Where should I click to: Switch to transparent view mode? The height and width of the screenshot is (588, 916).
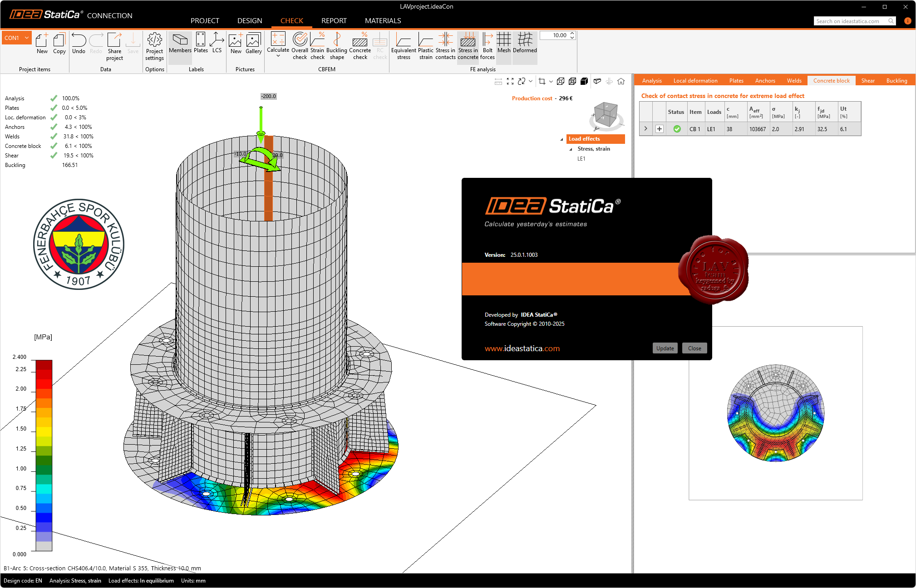[x=572, y=81]
